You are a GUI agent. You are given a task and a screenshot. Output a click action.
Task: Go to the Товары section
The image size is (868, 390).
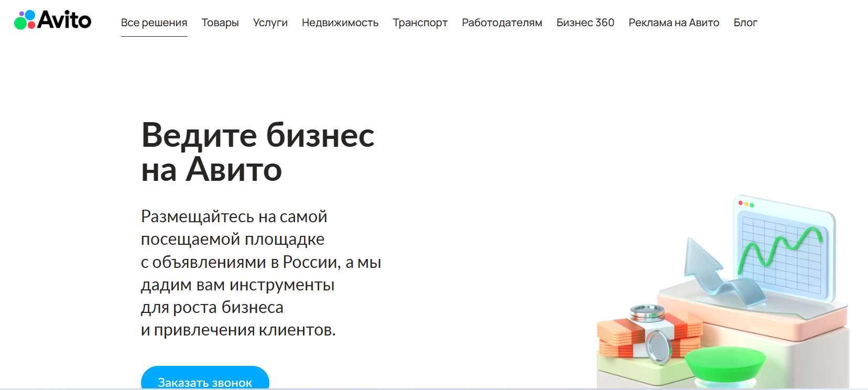pyautogui.click(x=220, y=23)
